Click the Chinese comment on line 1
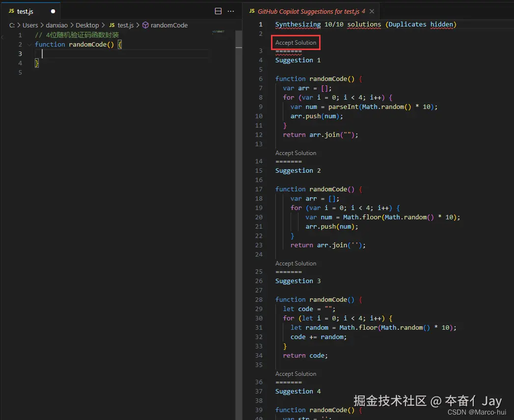Image resolution: width=514 pixels, height=420 pixels. (x=77, y=35)
